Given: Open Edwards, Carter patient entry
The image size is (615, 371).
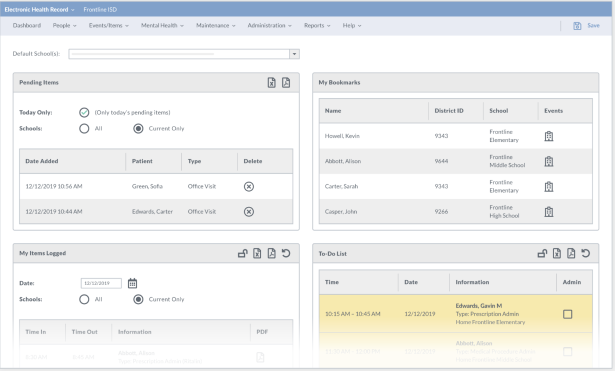Looking at the screenshot, I should tap(152, 212).
